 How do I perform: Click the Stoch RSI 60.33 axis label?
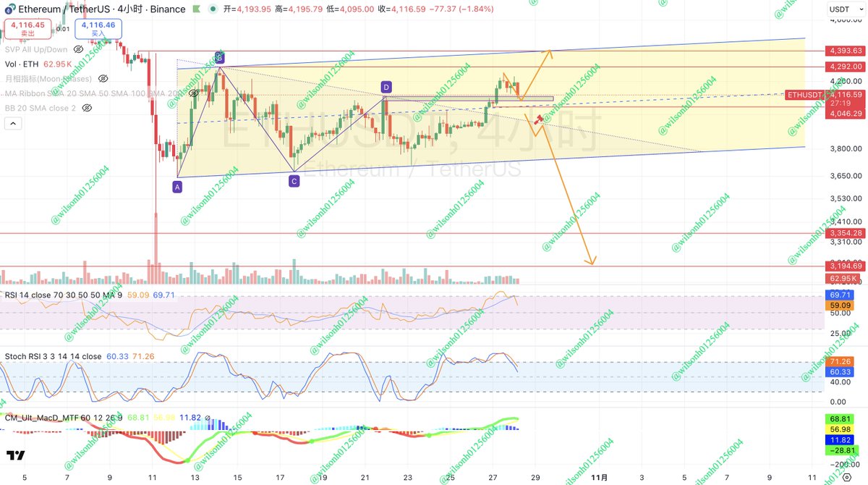click(839, 372)
